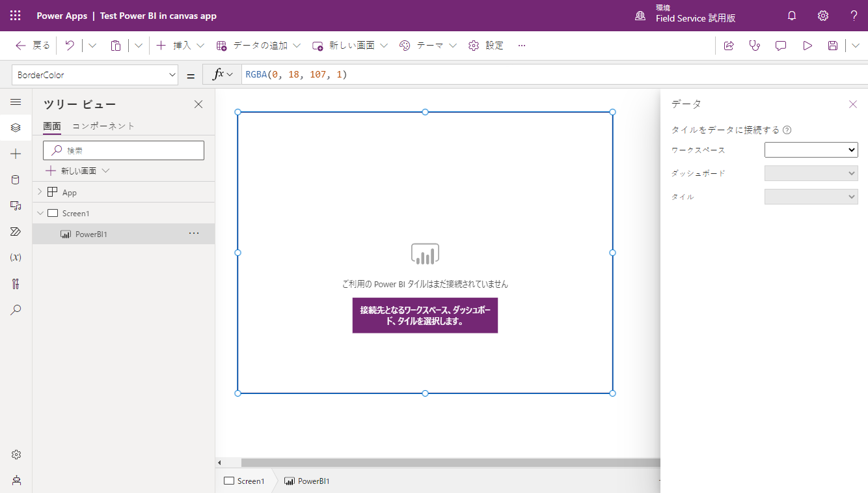Click the Screen1 breadcrumb
Viewport: 868px width, 493px height.
click(x=245, y=481)
